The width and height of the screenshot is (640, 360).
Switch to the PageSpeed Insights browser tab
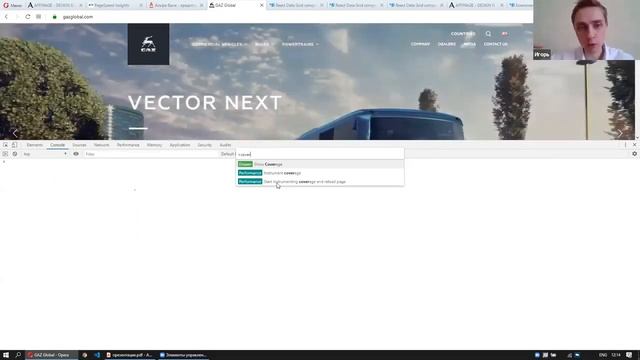(115, 5)
